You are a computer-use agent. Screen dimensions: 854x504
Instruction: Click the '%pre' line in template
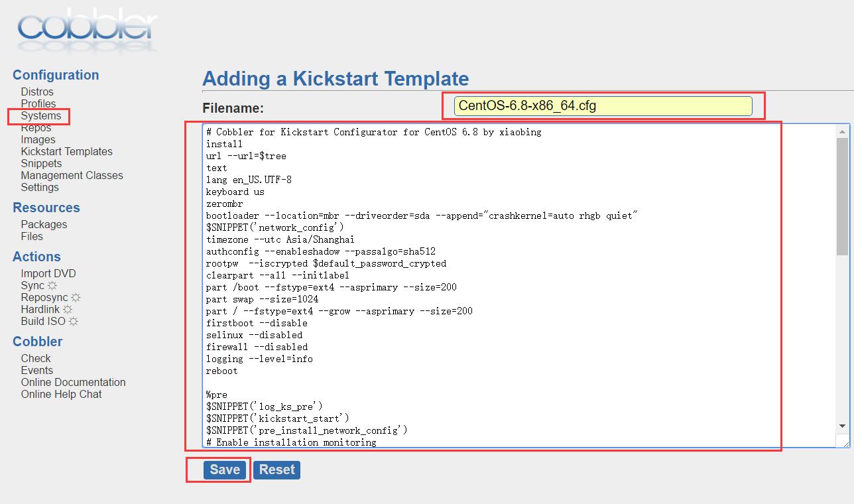point(216,395)
